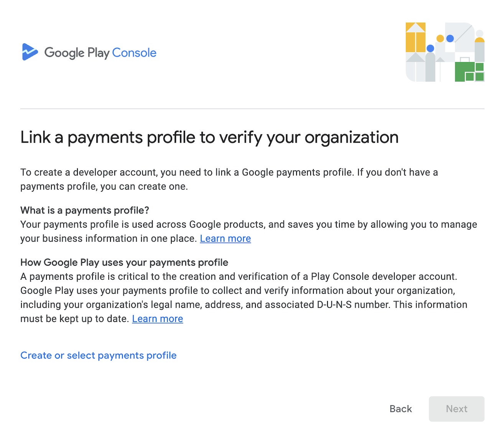
Task: Click the heading 'Link a payments profile to verify your organization'
Action: (x=209, y=137)
